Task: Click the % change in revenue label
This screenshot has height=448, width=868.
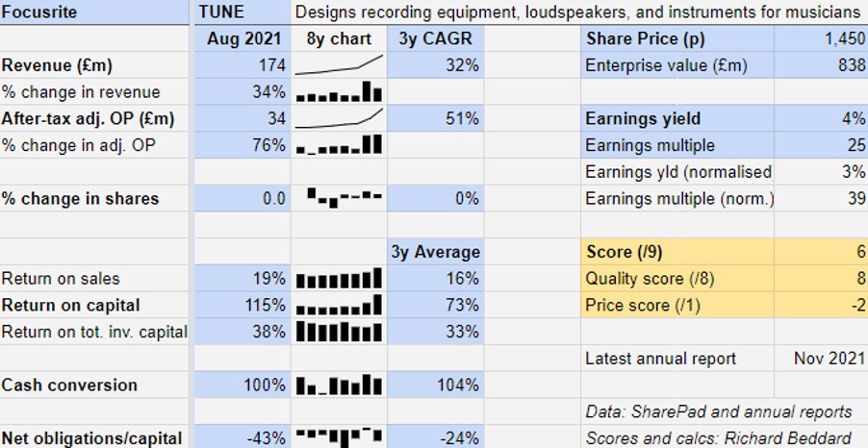Action: coord(81,92)
